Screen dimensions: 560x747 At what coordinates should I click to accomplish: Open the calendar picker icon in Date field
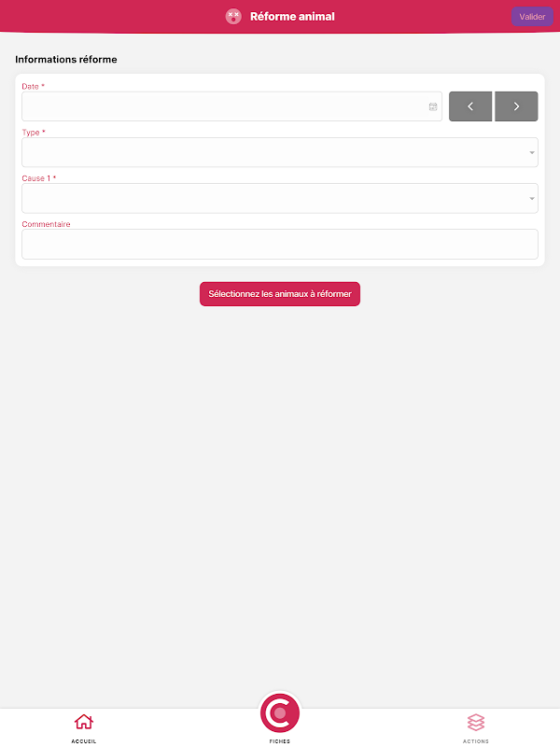coord(433,106)
